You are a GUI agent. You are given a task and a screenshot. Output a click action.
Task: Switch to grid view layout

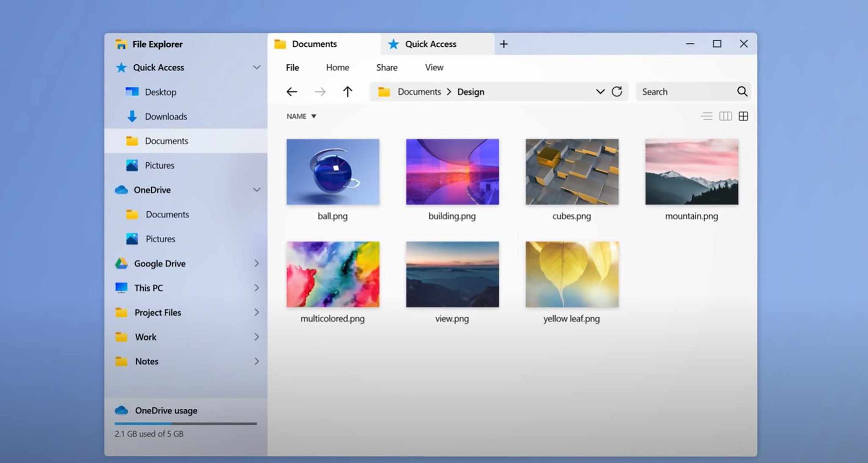click(x=743, y=116)
